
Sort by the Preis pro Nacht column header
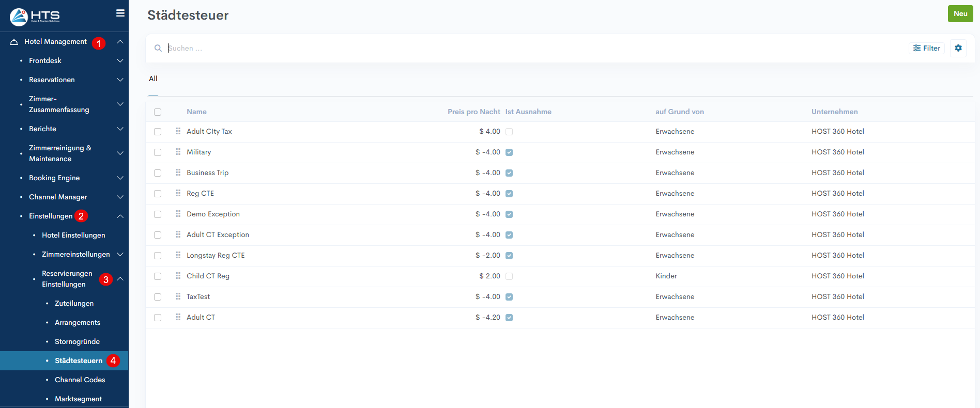[x=473, y=112]
